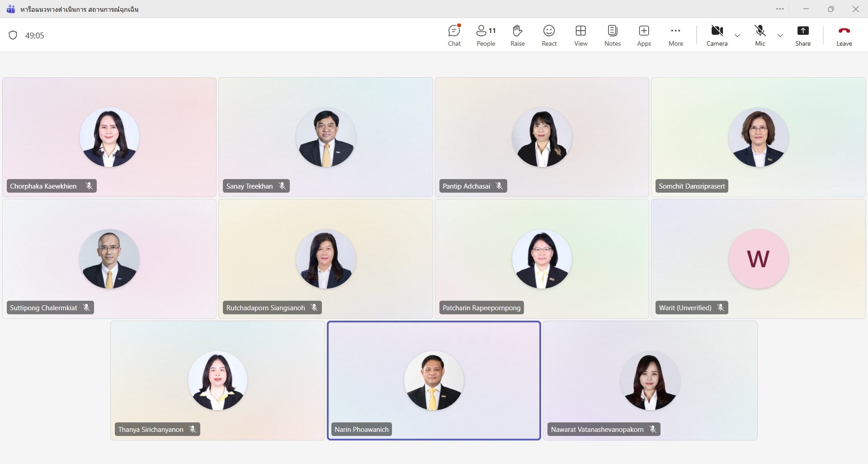Add Apps to the meeting
This screenshot has height=464, width=868.
644,35
